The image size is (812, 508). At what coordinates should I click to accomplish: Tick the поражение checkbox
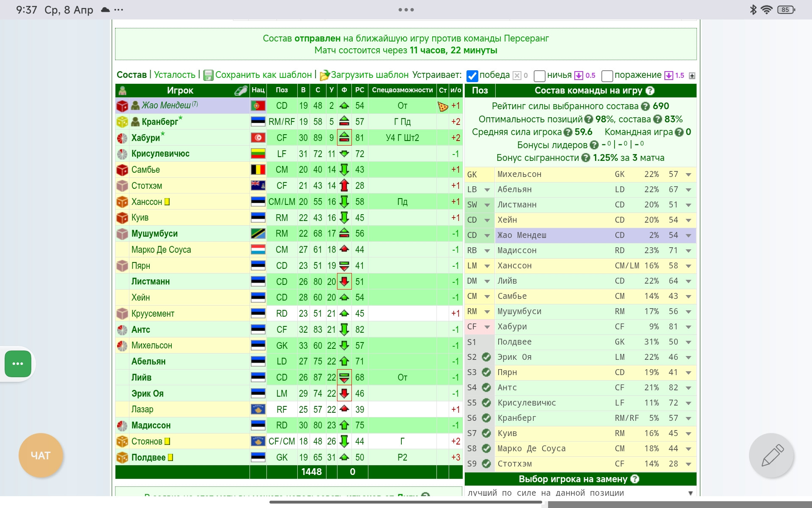click(x=607, y=76)
